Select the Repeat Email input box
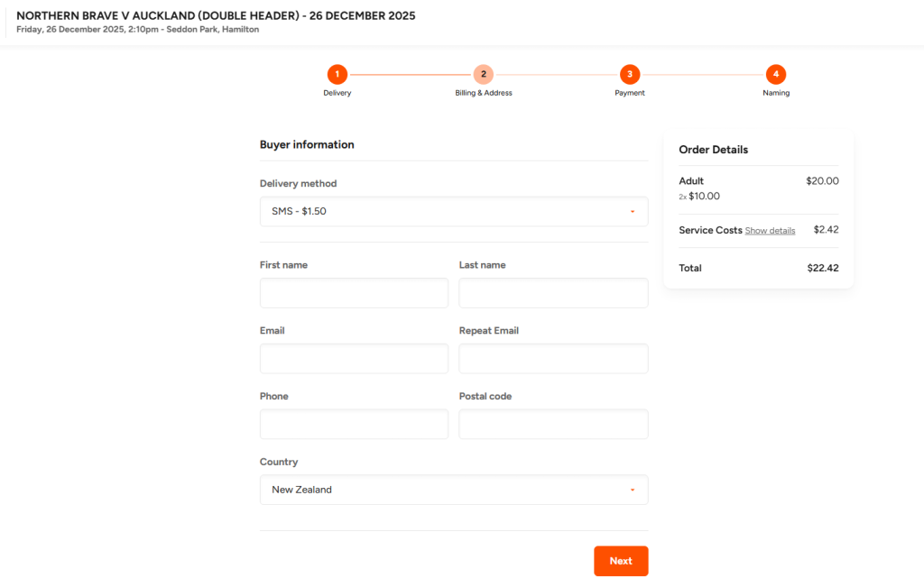 tap(553, 359)
